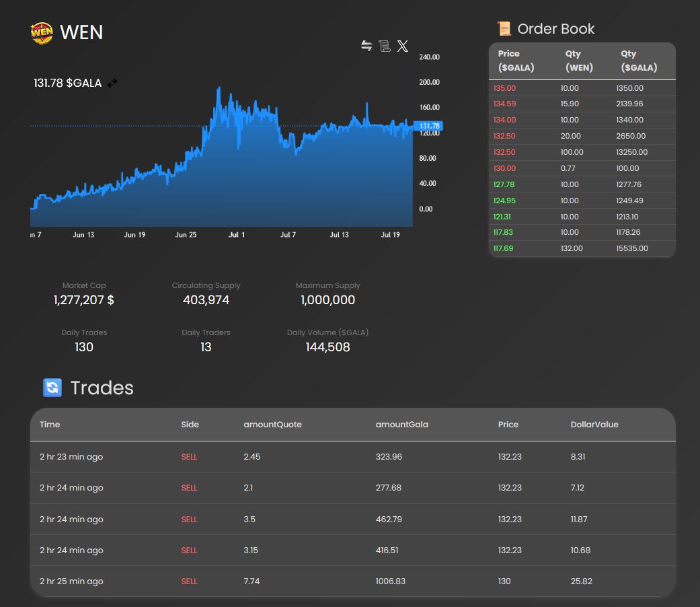Click the Jun 19 date label on chart
The height and width of the screenshot is (607, 700).
tap(134, 234)
